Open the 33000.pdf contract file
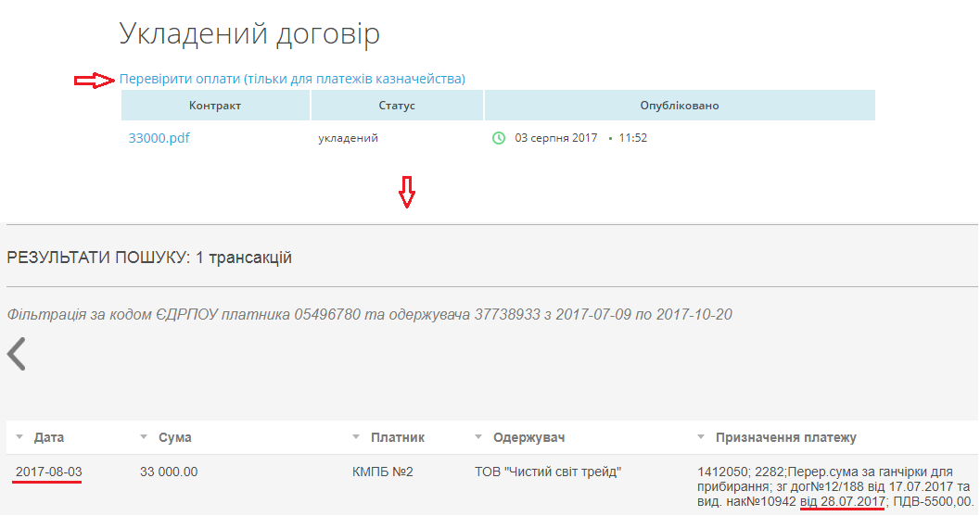This screenshot has height=516, width=980. 159,138
